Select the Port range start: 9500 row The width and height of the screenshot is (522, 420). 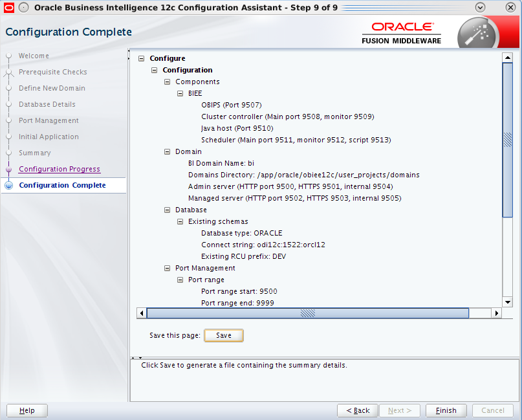click(239, 292)
